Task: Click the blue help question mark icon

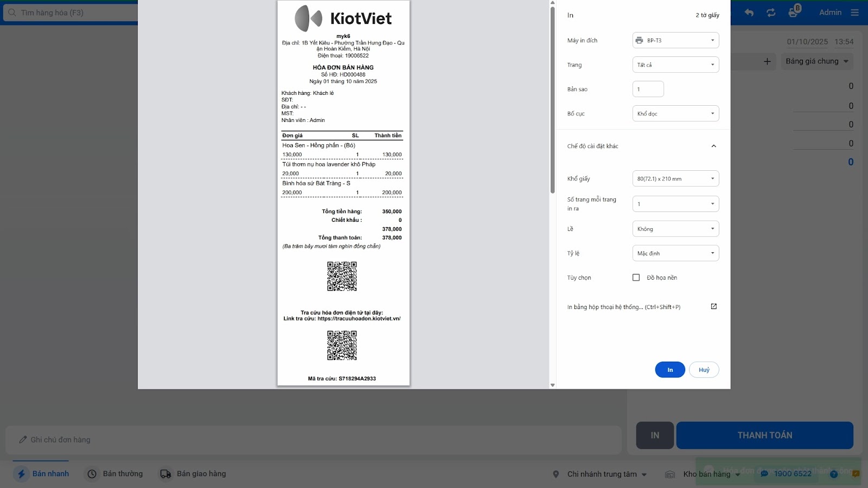Action: click(834, 474)
